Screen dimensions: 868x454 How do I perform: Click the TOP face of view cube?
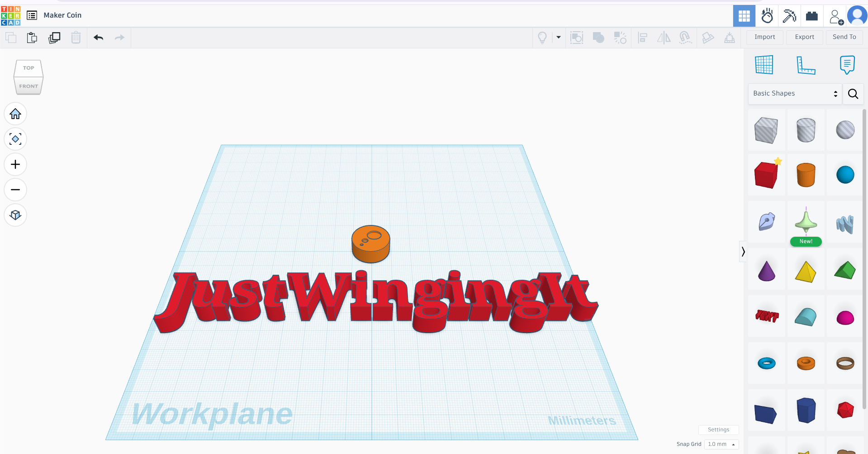(28, 68)
